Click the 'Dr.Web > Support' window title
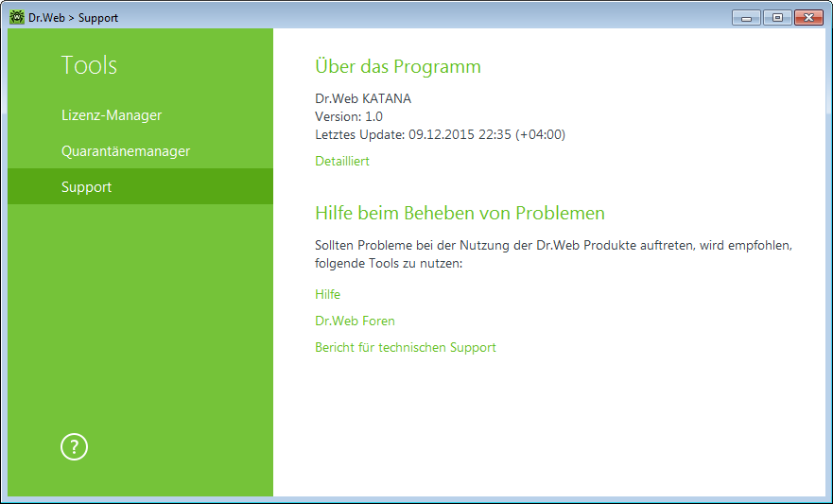833x504 pixels. 73,18
